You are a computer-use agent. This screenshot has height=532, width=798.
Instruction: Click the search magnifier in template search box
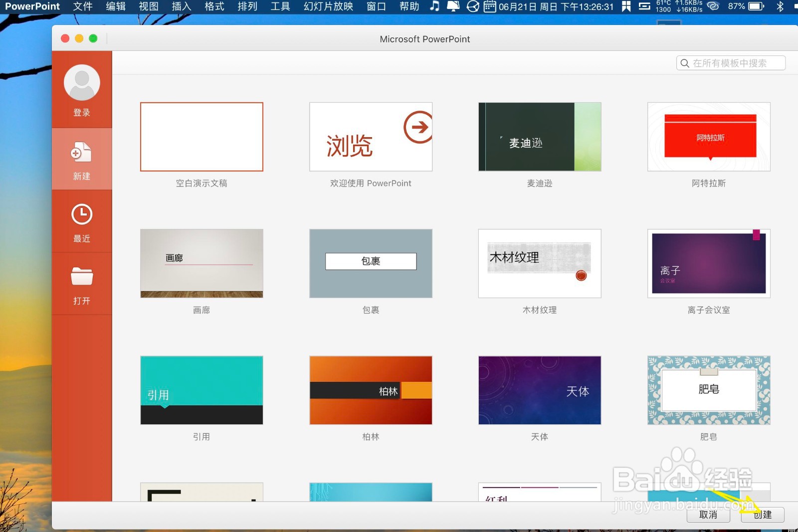click(686, 63)
